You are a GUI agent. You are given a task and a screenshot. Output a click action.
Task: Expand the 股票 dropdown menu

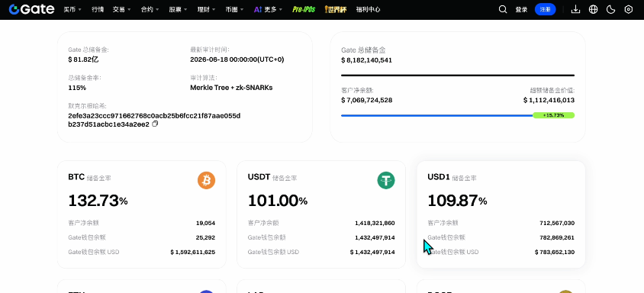(178, 9)
